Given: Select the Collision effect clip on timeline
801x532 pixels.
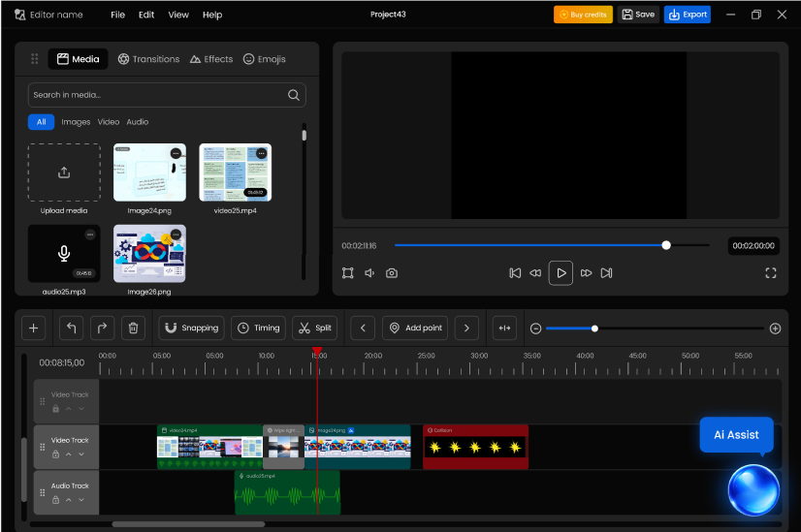Looking at the screenshot, I should (x=475, y=447).
